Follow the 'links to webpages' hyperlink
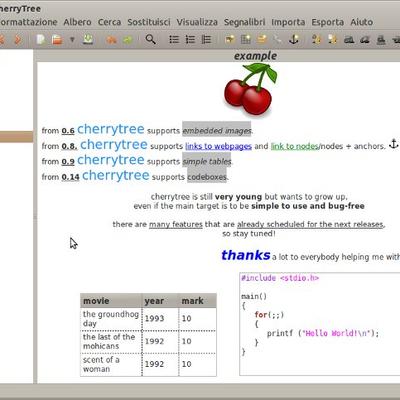This screenshot has height=400, width=400. point(218,146)
